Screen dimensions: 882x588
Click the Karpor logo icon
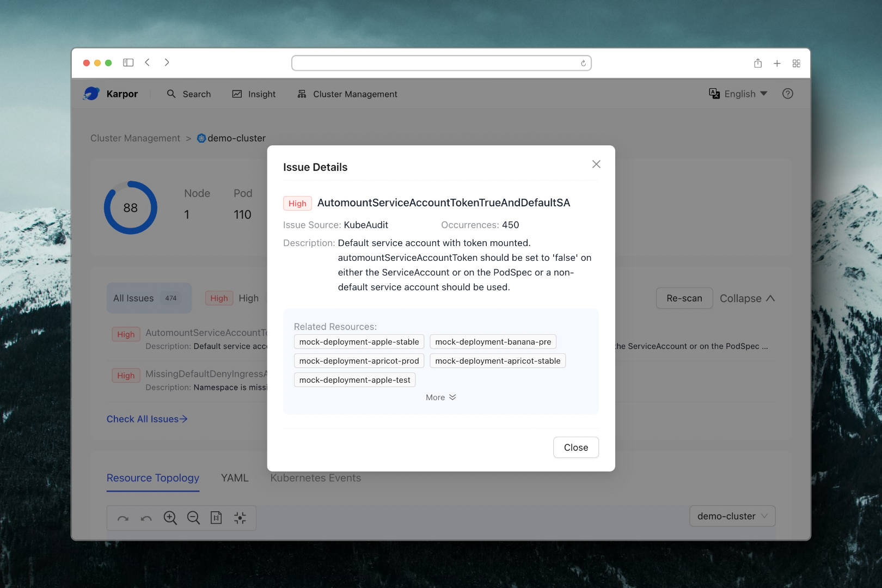pos(91,94)
